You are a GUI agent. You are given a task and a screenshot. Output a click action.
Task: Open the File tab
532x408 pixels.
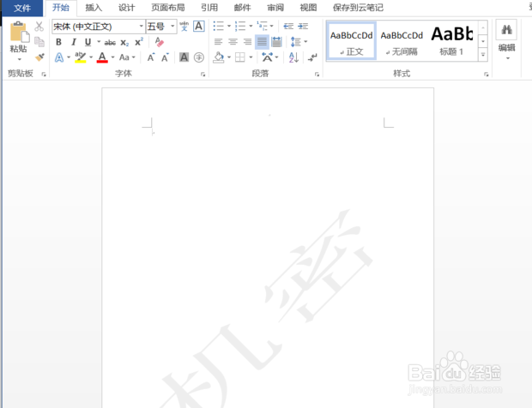pyautogui.click(x=22, y=8)
